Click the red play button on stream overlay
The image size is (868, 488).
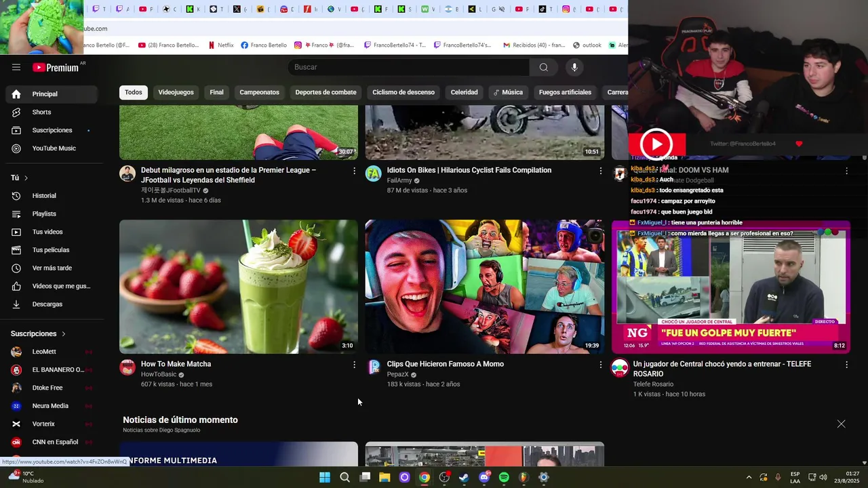[656, 144]
